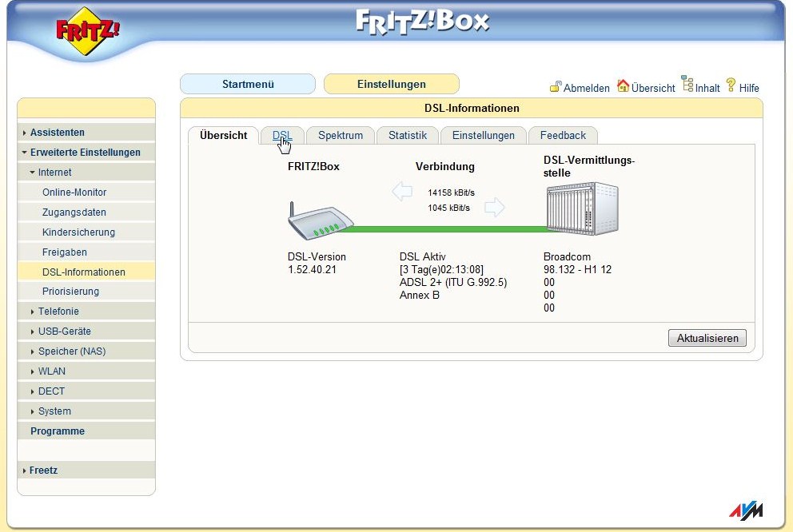Open the Einstellungen top tab
The width and height of the screenshot is (793, 532).
392,84
